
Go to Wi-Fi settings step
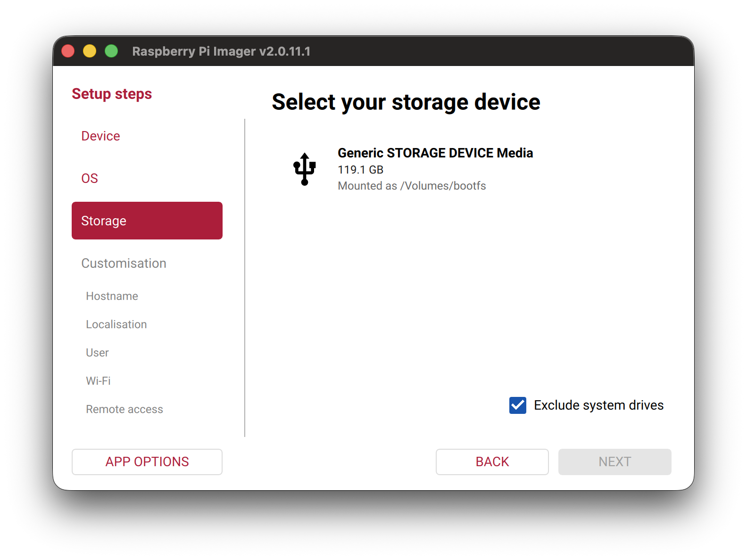click(x=98, y=381)
